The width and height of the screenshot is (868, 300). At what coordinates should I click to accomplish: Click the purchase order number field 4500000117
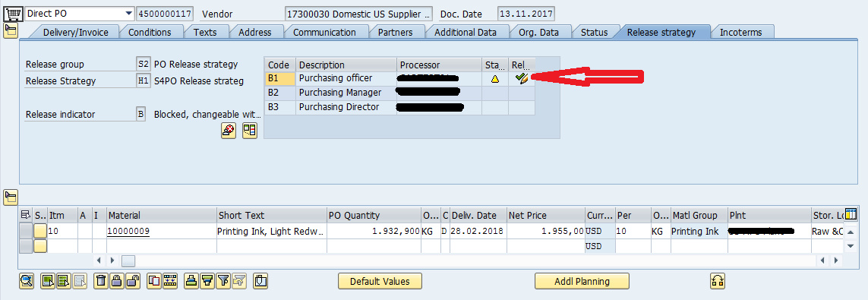point(165,13)
